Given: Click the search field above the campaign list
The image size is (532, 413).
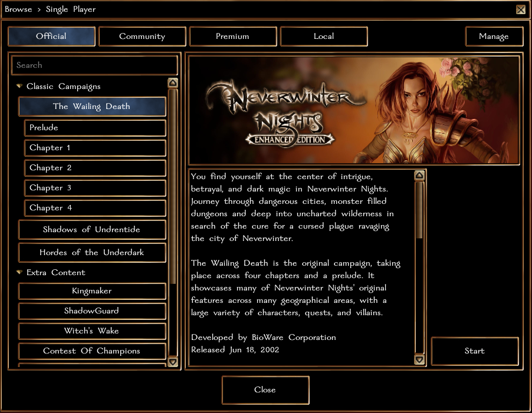Looking at the screenshot, I should [94, 65].
